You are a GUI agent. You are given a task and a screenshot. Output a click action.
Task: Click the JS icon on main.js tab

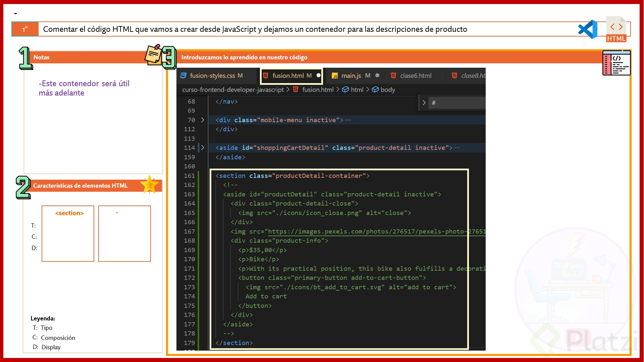(x=335, y=76)
